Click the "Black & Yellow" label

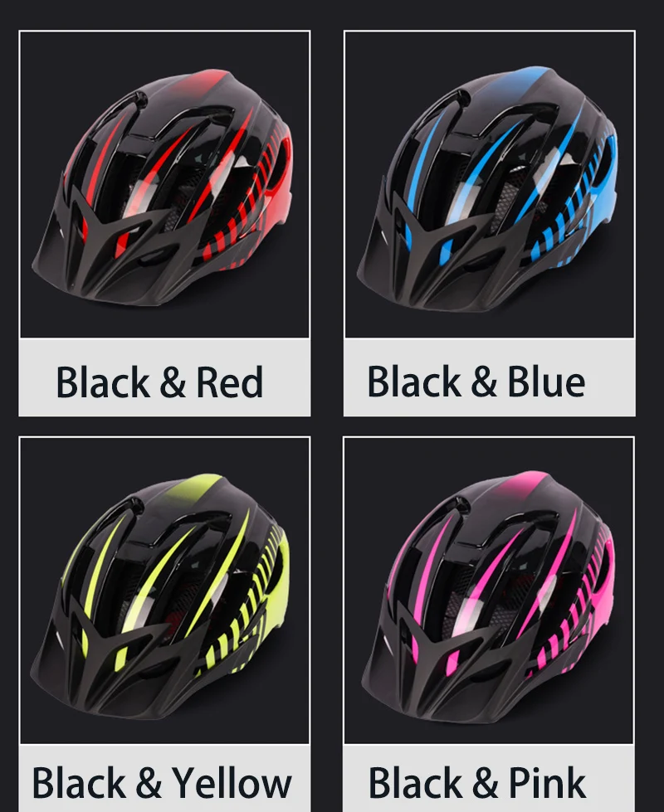click(x=162, y=783)
